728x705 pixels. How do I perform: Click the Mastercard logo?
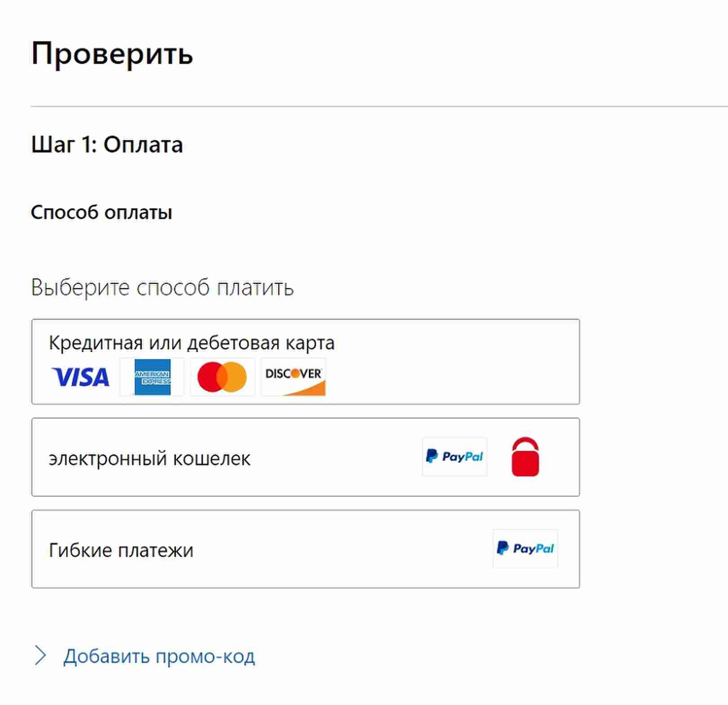[x=222, y=377]
